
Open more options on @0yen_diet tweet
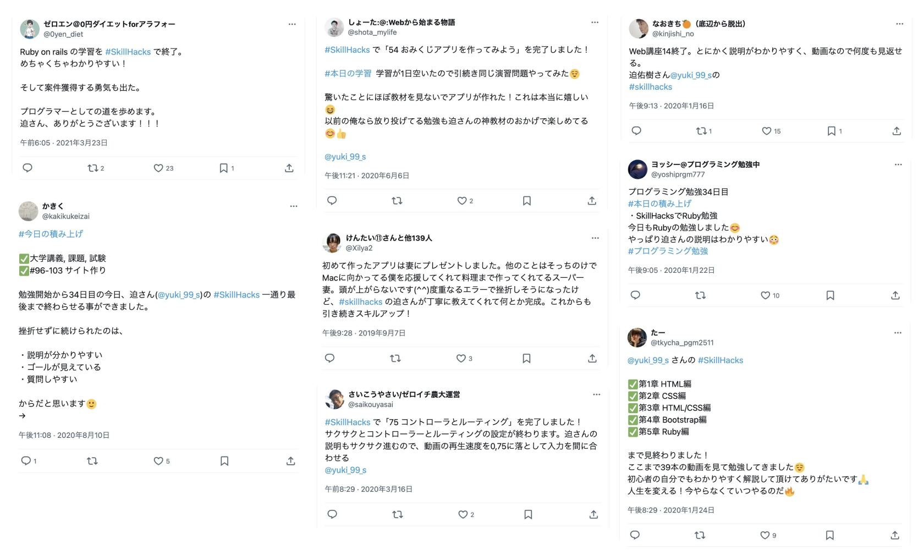point(292,24)
